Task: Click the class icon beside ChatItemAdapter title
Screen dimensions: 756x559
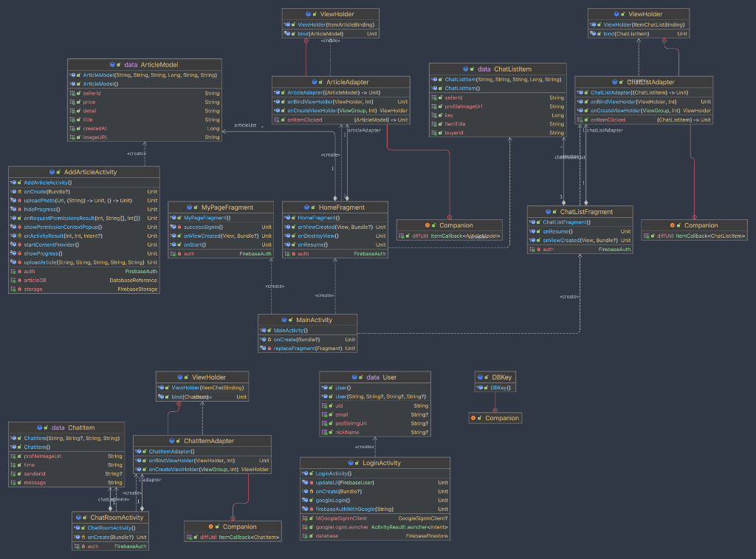Action: (172, 441)
